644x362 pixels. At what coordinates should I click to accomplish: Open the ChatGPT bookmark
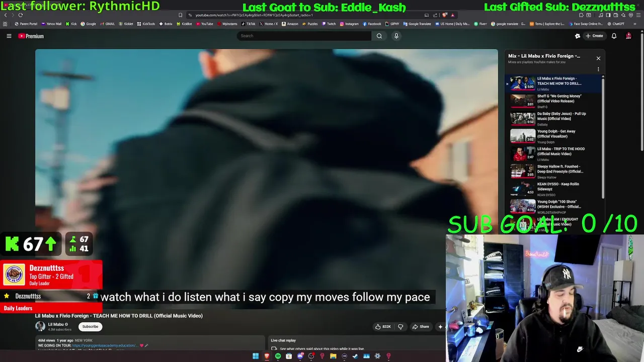pos(615,24)
